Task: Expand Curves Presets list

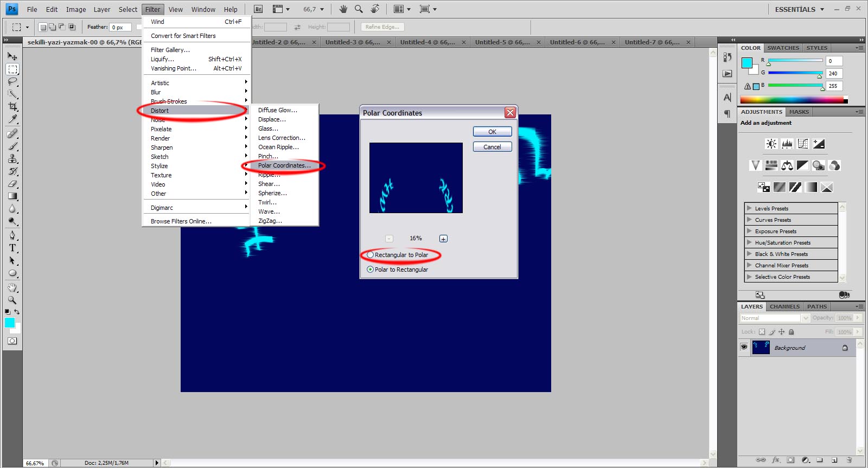Action: (749, 220)
